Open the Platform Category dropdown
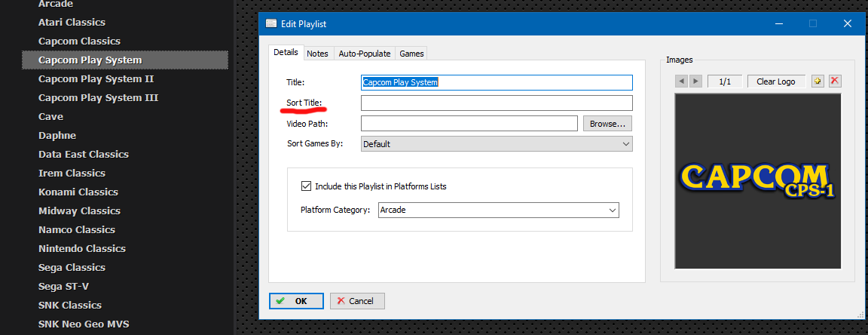This screenshot has width=868, height=335. click(x=498, y=211)
